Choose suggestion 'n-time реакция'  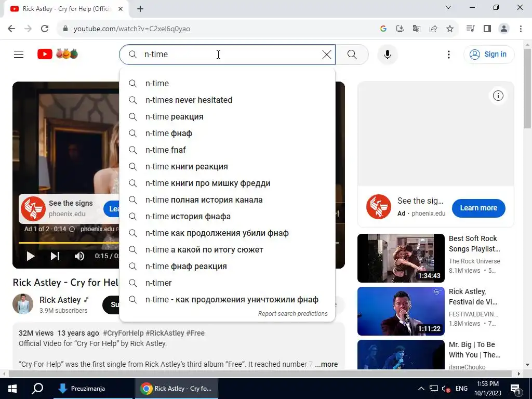tap(228, 117)
